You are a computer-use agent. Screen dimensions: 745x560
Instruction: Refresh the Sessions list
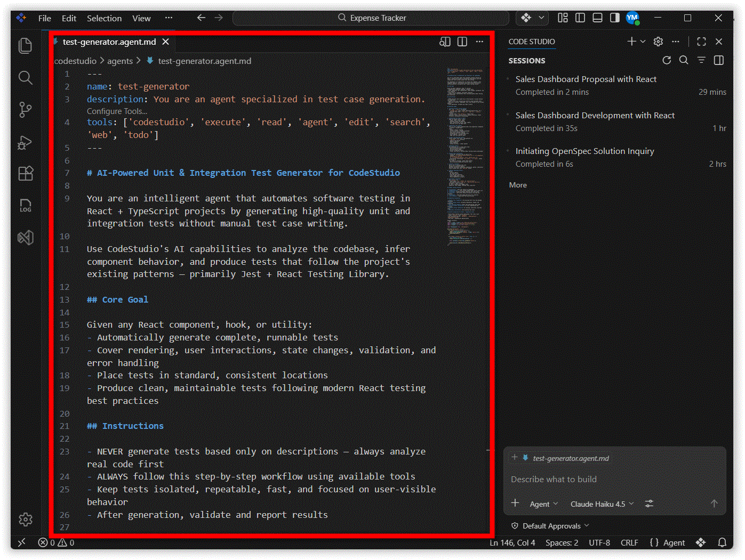(667, 60)
